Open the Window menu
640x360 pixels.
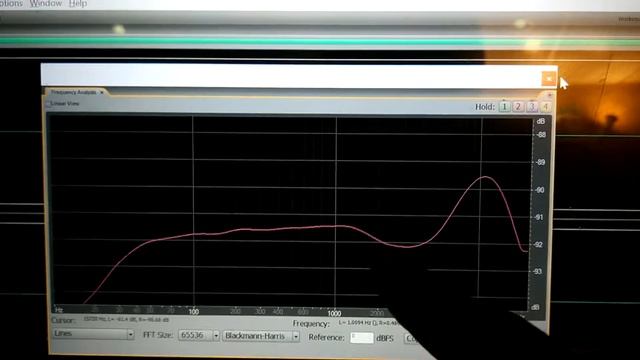46,4
